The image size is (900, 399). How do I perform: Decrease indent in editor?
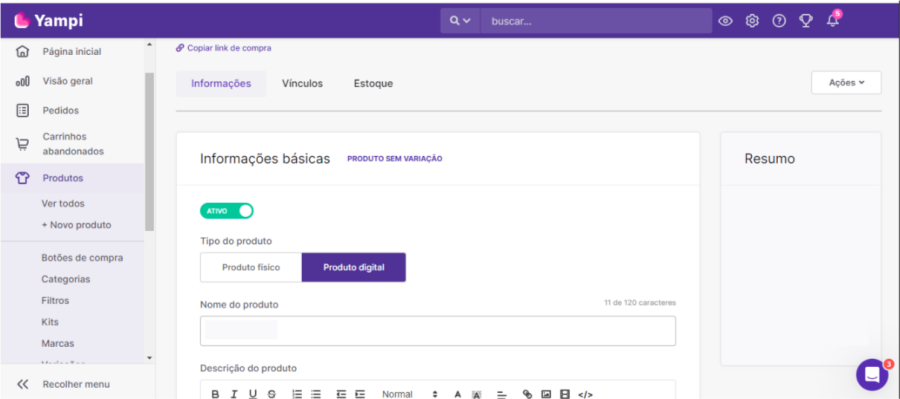(341, 394)
